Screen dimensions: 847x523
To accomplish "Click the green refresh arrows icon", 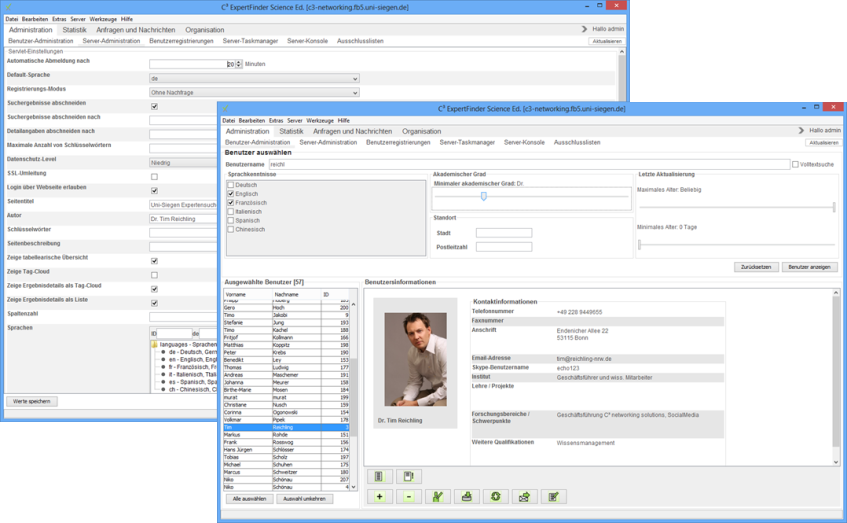I will pyautogui.click(x=495, y=497).
